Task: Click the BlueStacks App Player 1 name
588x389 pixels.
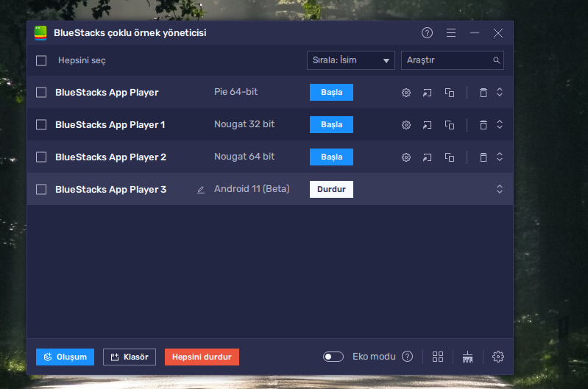Action: [x=110, y=125]
